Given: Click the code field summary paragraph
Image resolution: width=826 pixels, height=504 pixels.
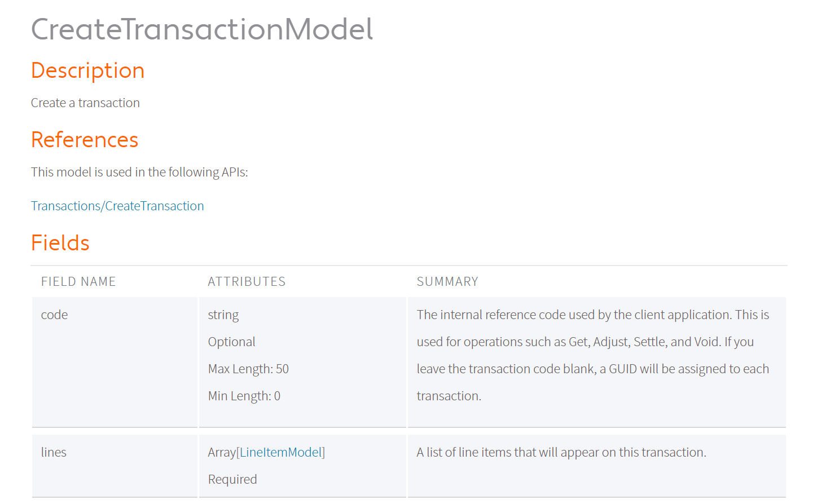Looking at the screenshot, I should pyautogui.click(x=592, y=355).
